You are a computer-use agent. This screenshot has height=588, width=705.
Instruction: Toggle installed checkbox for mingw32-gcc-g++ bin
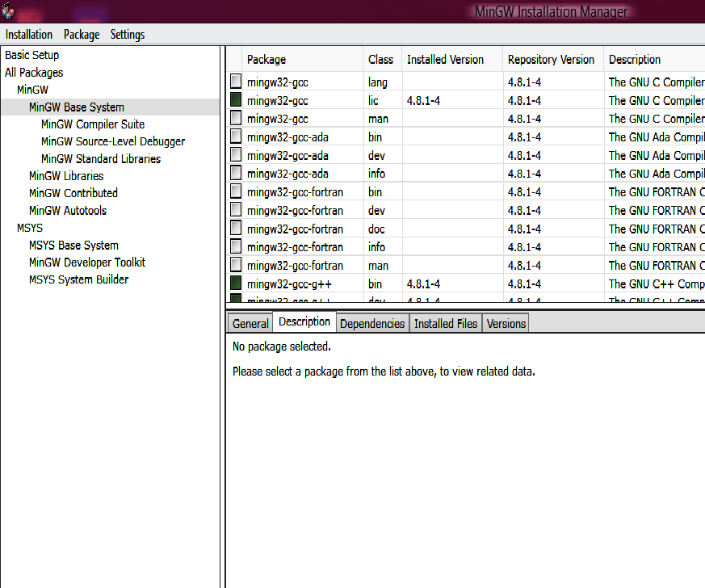click(236, 283)
